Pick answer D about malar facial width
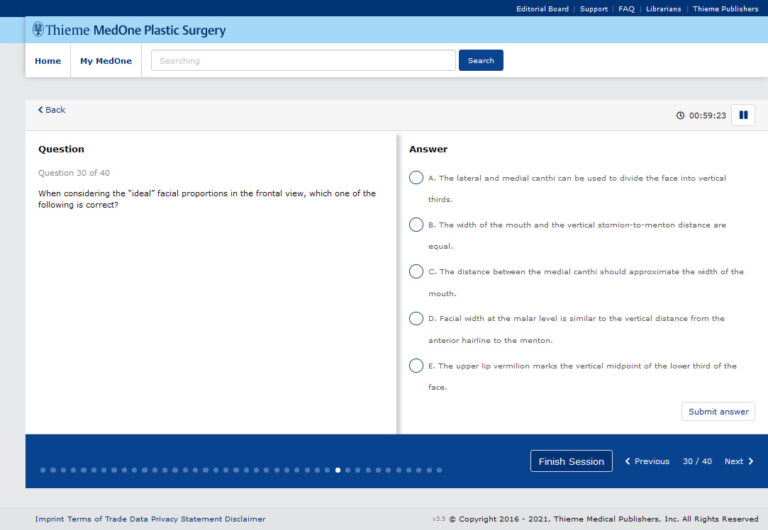The width and height of the screenshot is (768, 530). [x=416, y=318]
